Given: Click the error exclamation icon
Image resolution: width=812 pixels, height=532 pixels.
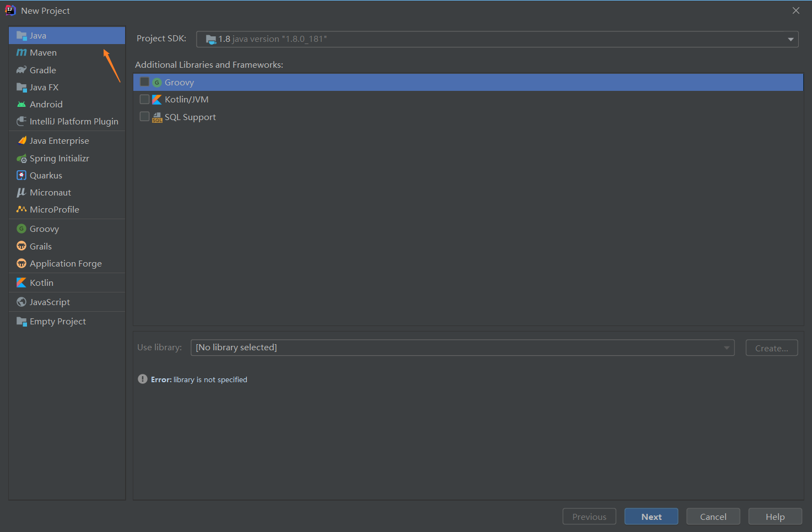Looking at the screenshot, I should (x=143, y=379).
